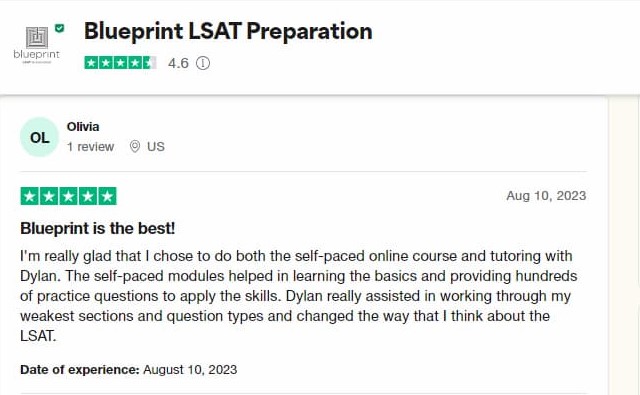
Task: Click the 'blueprint' wordmark under the logo
Action: (x=36, y=54)
